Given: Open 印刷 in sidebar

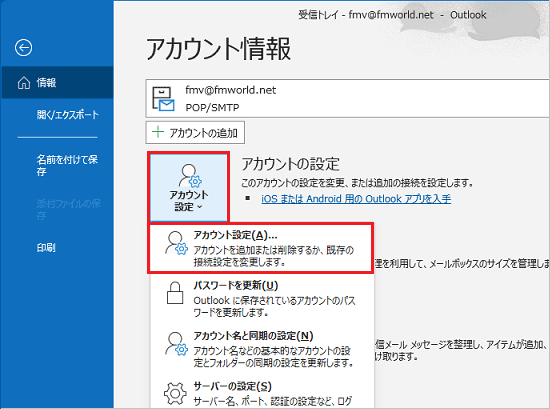Looking at the screenshot, I should [x=46, y=248].
